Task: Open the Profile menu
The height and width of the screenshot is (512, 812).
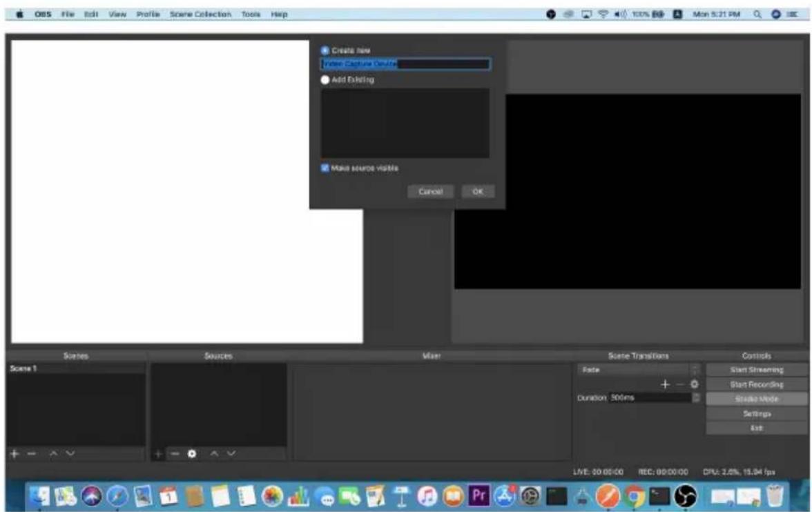Action: pos(148,14)
